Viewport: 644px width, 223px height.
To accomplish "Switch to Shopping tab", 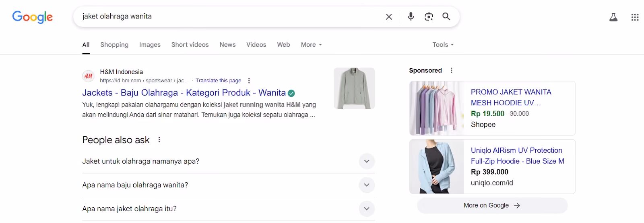I will [114, 45].
